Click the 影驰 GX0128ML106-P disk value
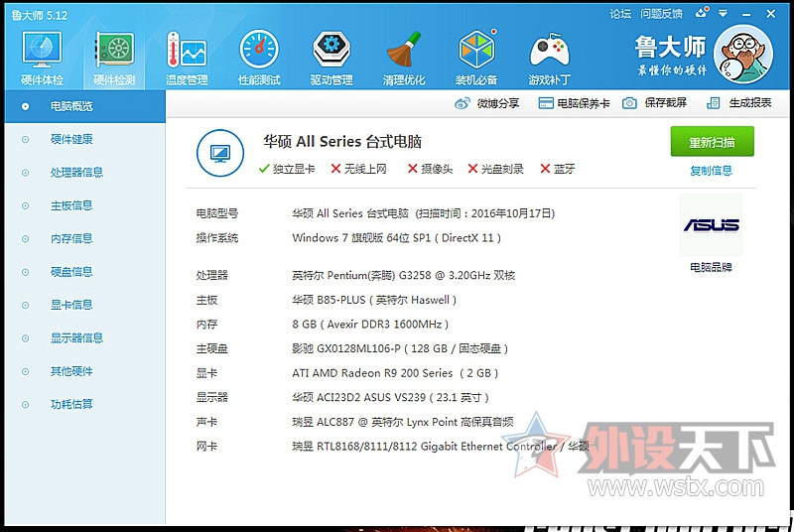Screen dimensions: 794x532 click(x=400, y=348)
